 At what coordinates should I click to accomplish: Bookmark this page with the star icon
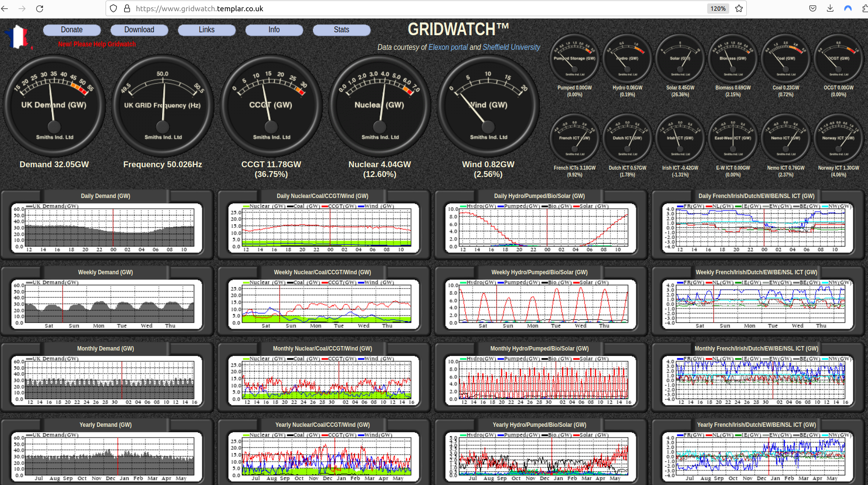[739, 8]
